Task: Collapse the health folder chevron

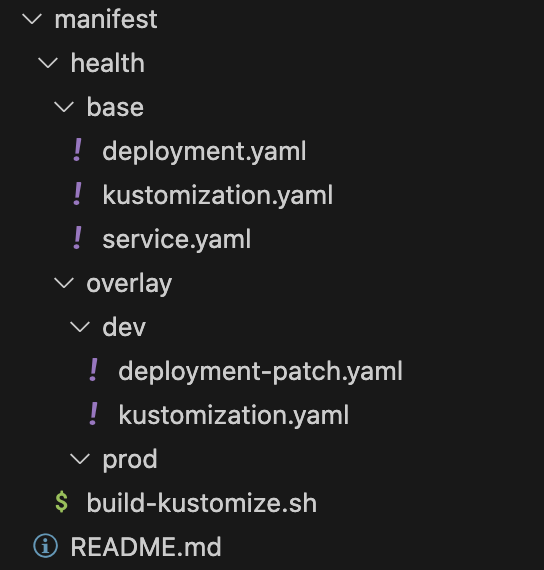Action: click(x=48, y=63)
